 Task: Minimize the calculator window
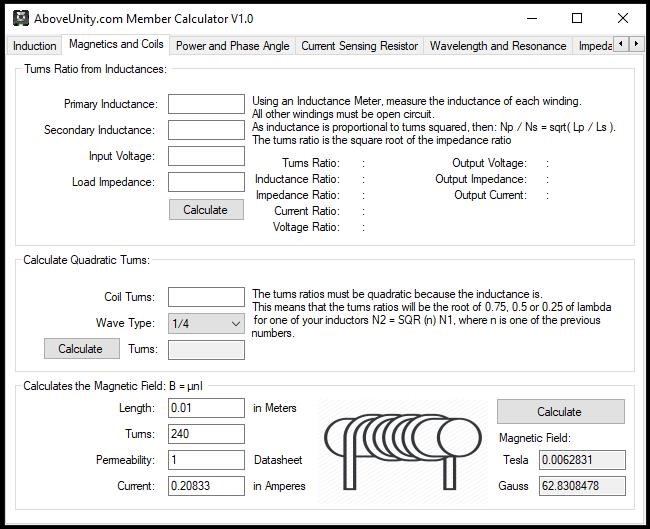(532, 18)
